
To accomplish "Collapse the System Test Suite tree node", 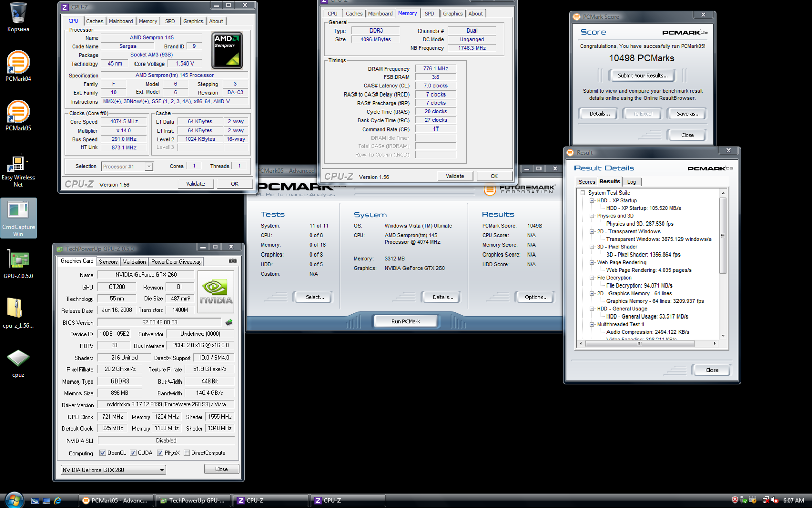I will 583,193.
